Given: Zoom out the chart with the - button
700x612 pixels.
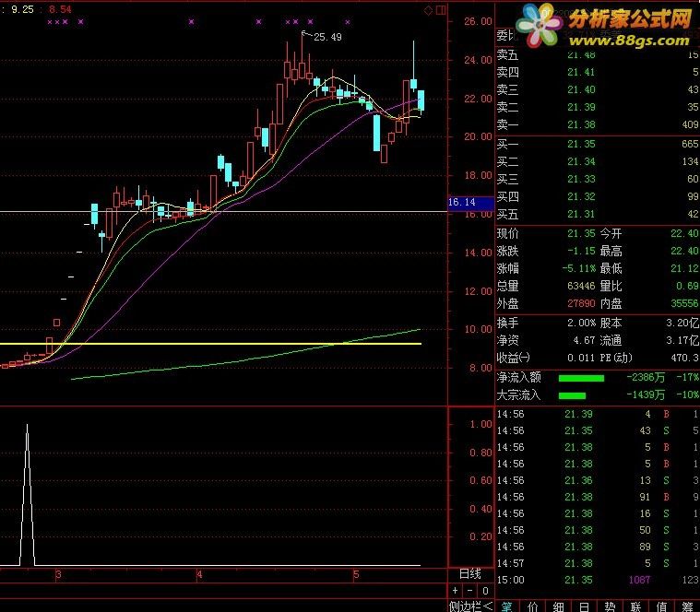Looking at the screenshot, I should (x=469, y=591).
